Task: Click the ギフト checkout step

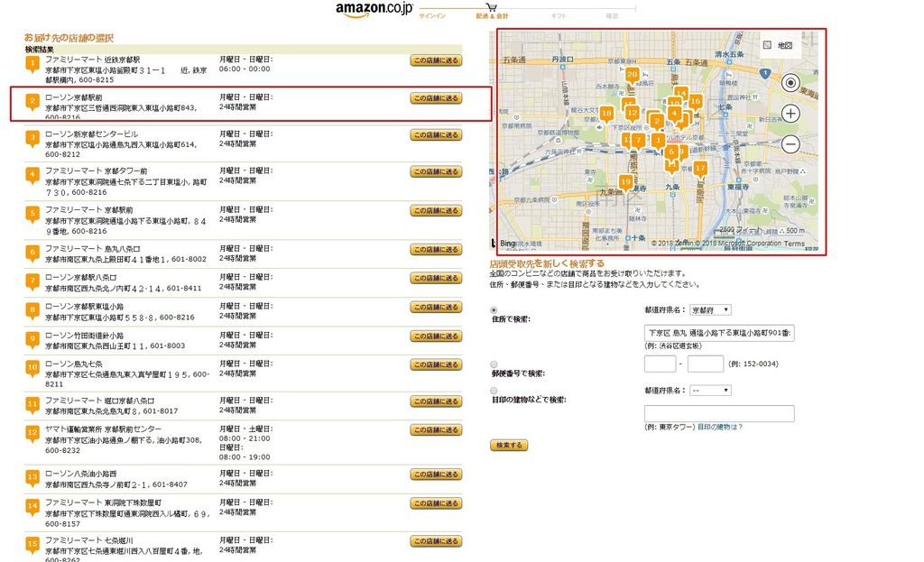Action: (x=559, y=16)
